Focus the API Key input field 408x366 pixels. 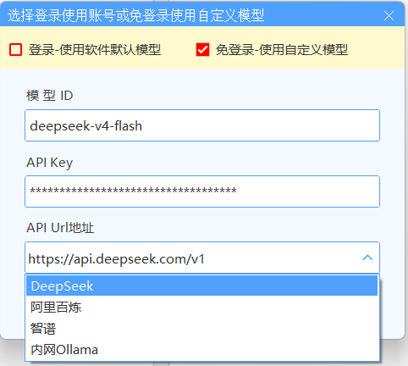[x=202, y=191]
